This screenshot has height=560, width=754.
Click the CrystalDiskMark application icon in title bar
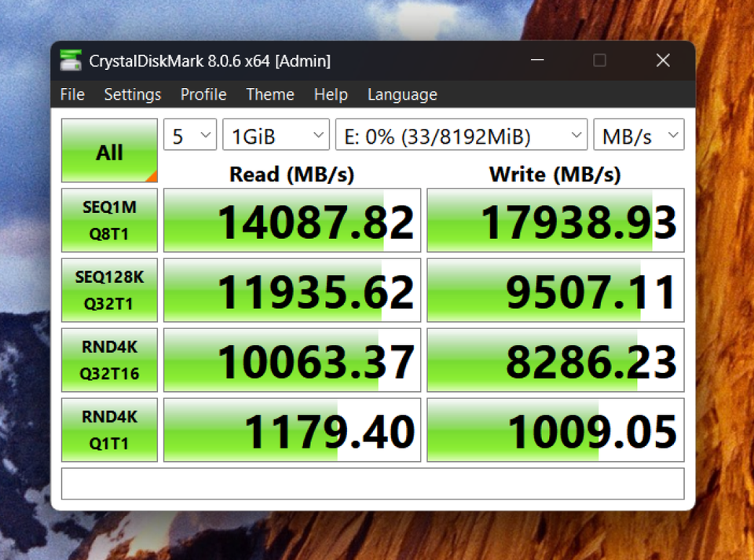(x=71, y=60)
